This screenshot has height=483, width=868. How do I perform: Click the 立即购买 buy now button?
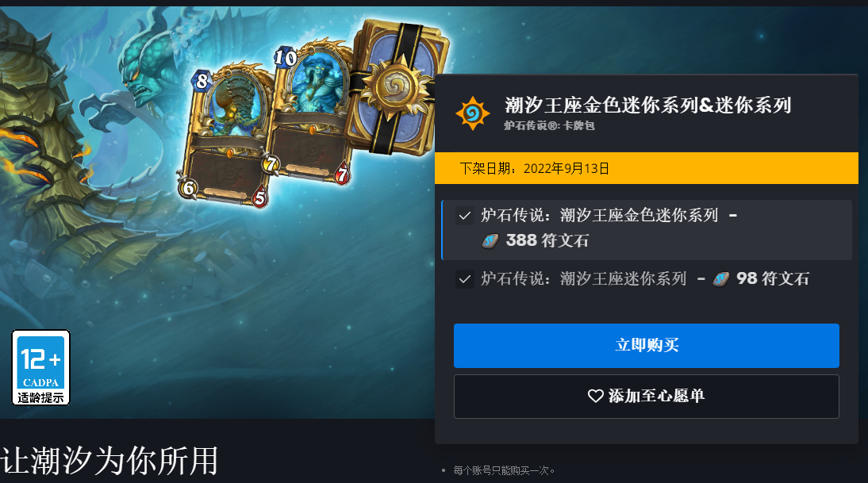(647, 346)
